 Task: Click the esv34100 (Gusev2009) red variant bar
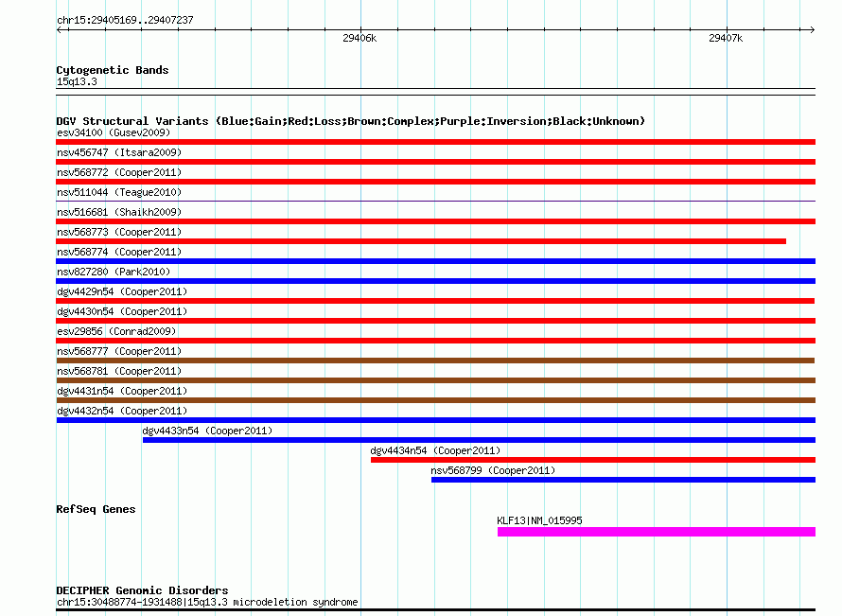435,142
